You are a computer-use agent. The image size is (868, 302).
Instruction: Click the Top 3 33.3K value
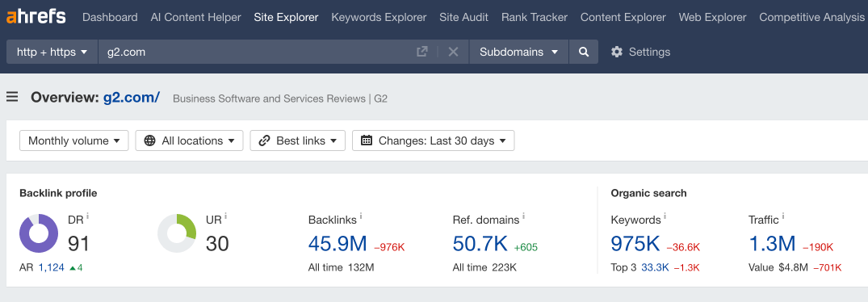pyautogui.click(x=655, y=268)
